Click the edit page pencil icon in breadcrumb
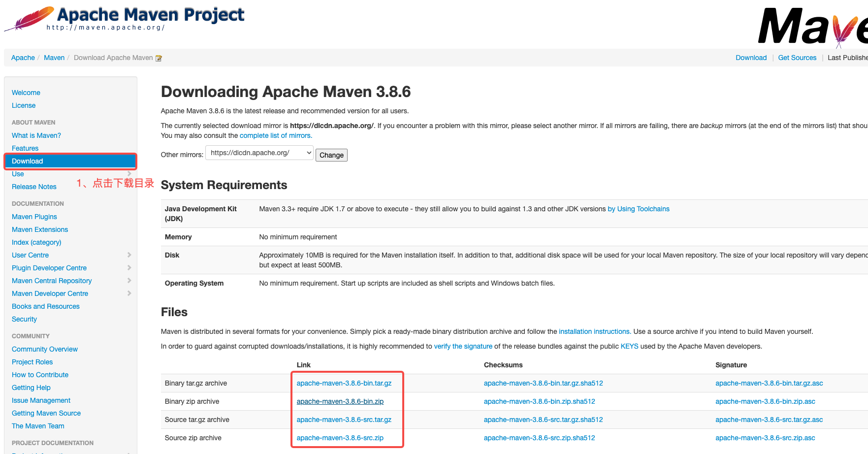Image resolution: width=868 pixels, height=454 pixels. [x=159, y=58]
